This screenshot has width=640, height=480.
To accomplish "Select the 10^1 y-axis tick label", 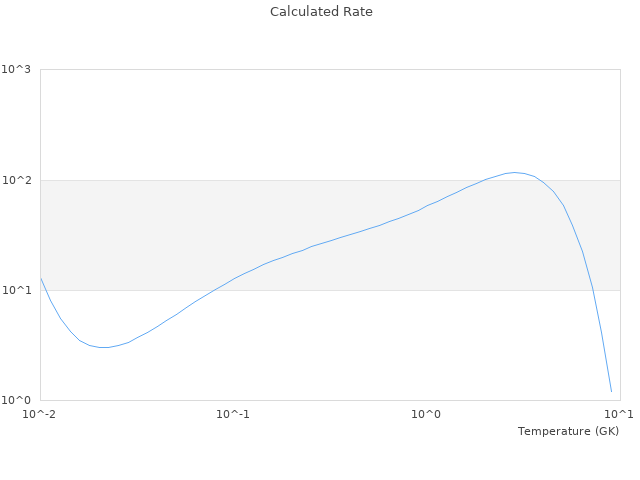I will (16, 291).
